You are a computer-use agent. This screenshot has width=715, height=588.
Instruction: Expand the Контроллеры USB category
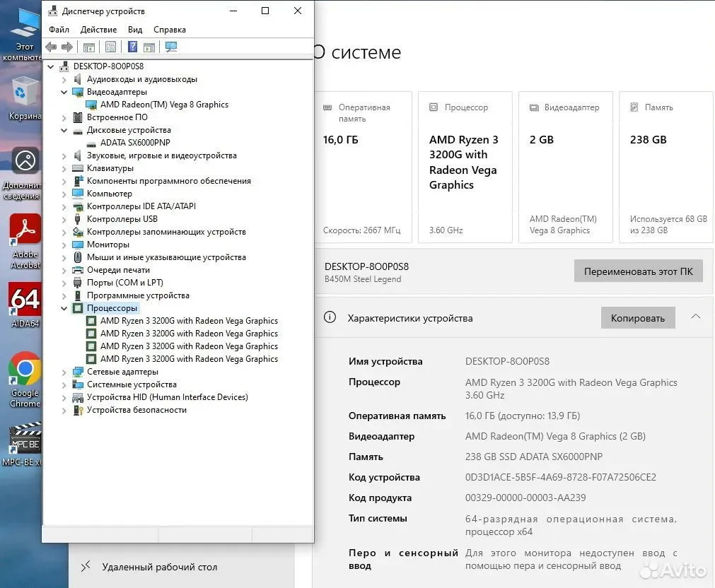(64, 220)
